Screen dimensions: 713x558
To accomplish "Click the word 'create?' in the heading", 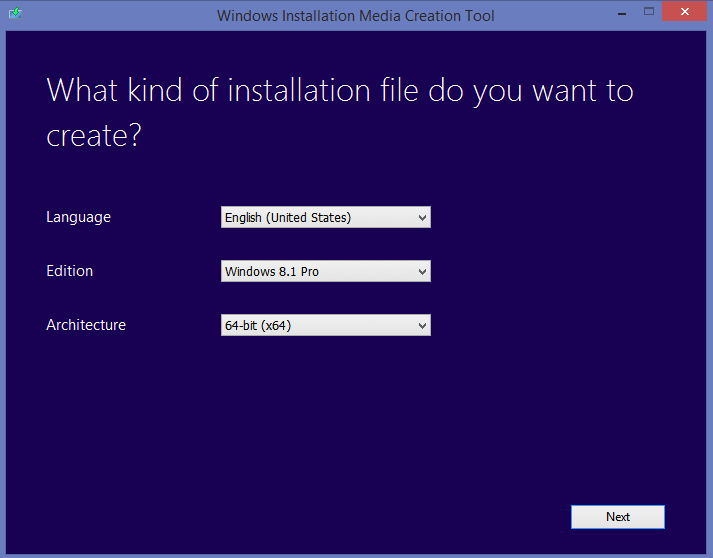I will tap(94, 137).
